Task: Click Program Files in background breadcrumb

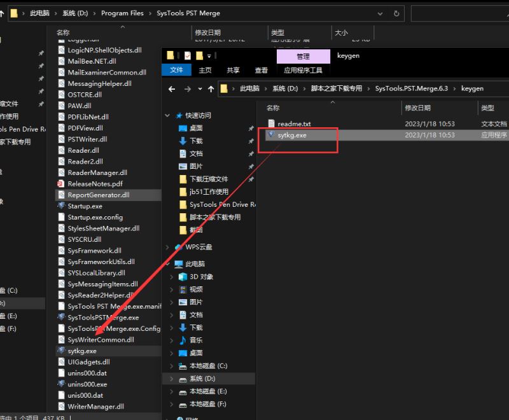Action: (x=122, y=13)
